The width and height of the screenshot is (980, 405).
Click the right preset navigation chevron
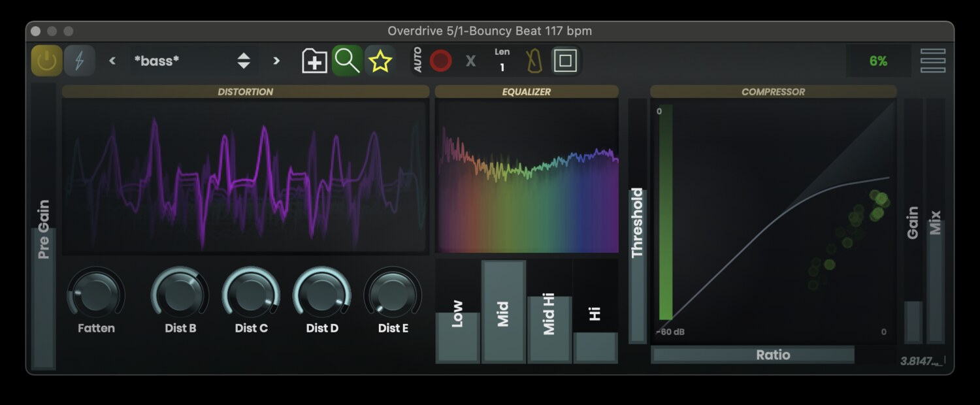point(276,61)
